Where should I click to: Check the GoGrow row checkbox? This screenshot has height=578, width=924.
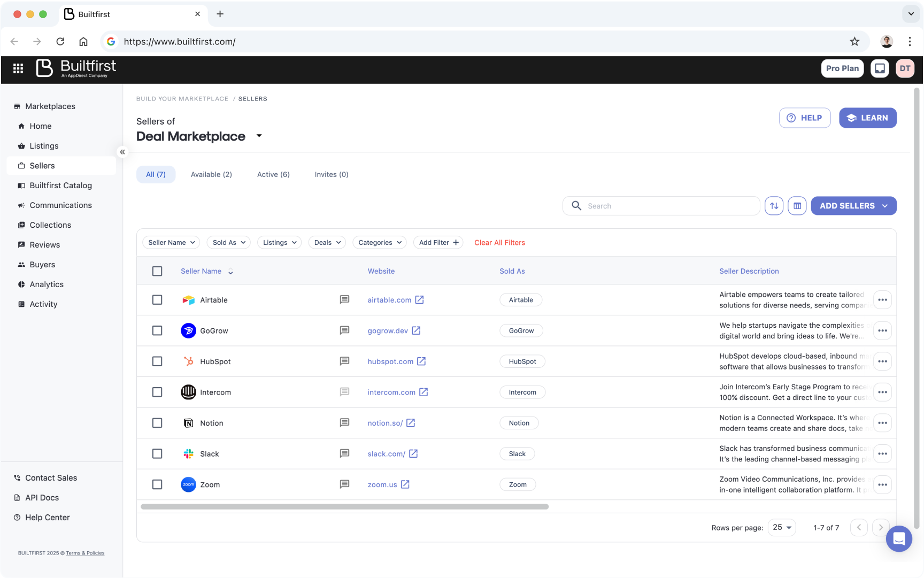pos(157,330)
